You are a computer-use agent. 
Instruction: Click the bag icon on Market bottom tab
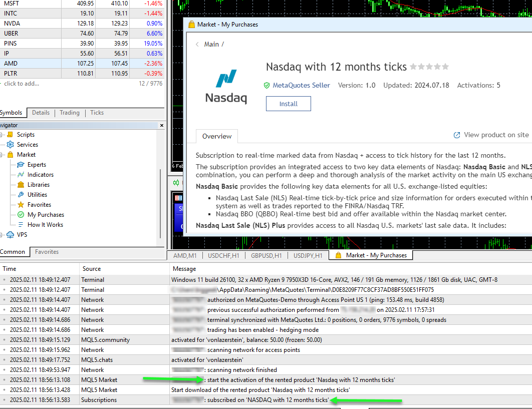[338, 255]
